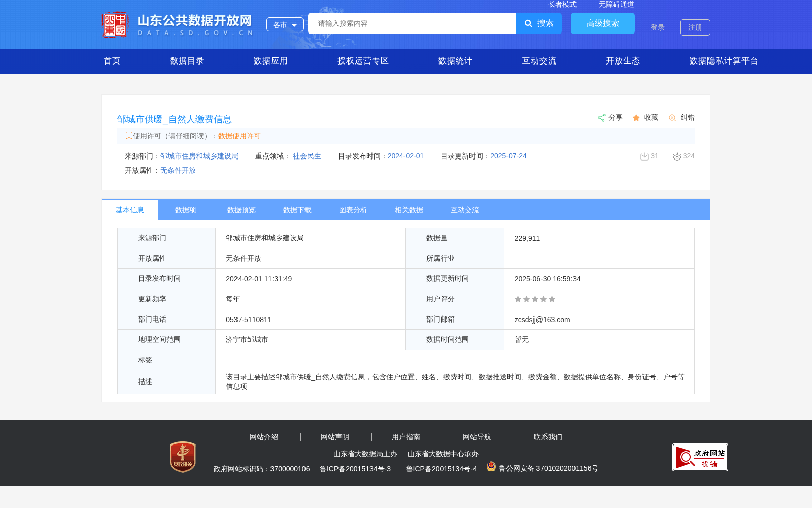Image resolution: width=812 pixels, height=508 pixels.
Task: Open 数据隐私计算平台 in the navigation bar
Action: [x=724, y=61]
